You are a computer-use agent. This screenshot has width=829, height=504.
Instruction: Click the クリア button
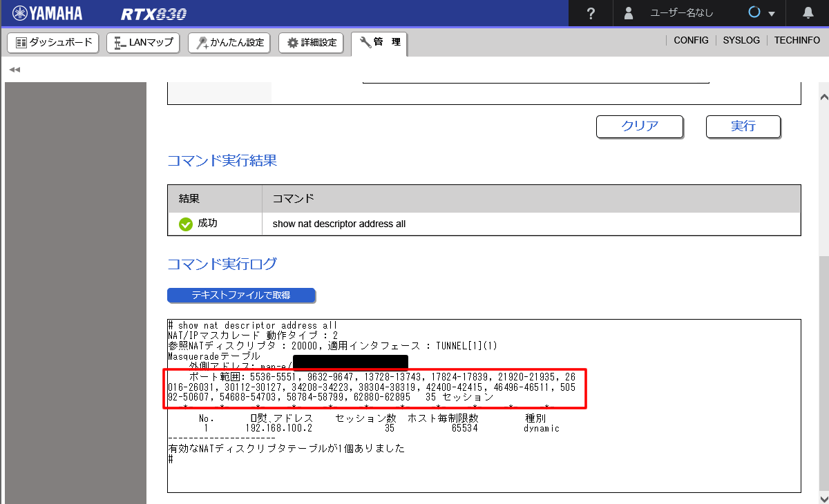[640, 126]
